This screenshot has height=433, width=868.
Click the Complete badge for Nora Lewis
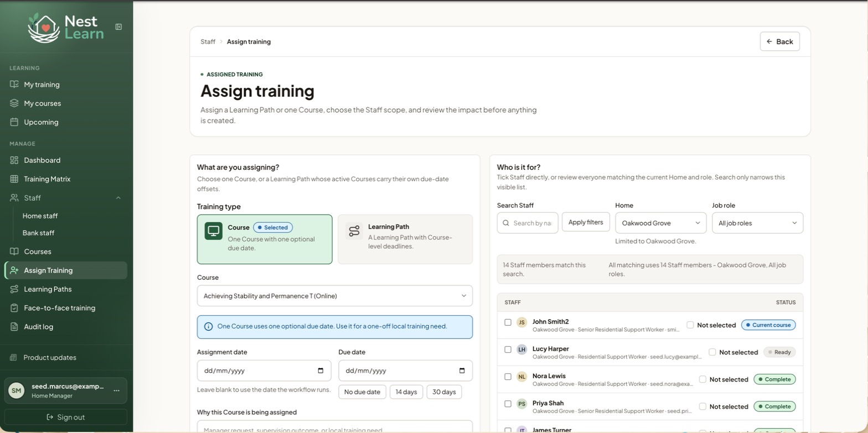(774, 379)
